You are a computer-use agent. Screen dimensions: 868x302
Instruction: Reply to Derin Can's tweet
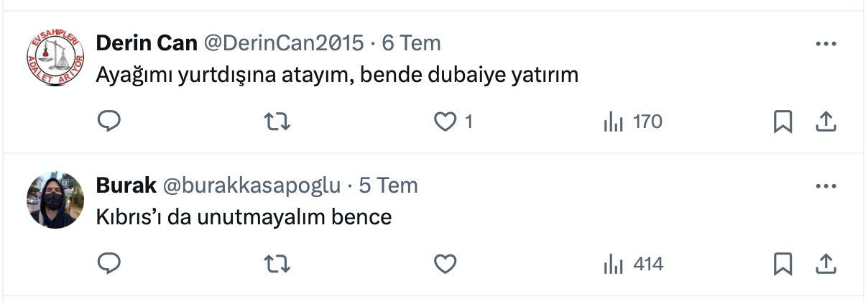108,122
